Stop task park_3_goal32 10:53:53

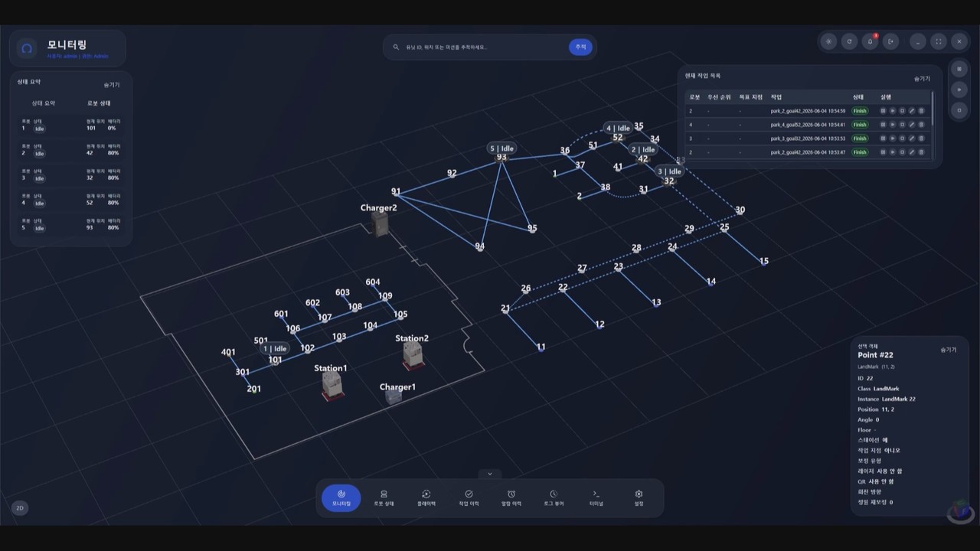[x=902, y=139]
